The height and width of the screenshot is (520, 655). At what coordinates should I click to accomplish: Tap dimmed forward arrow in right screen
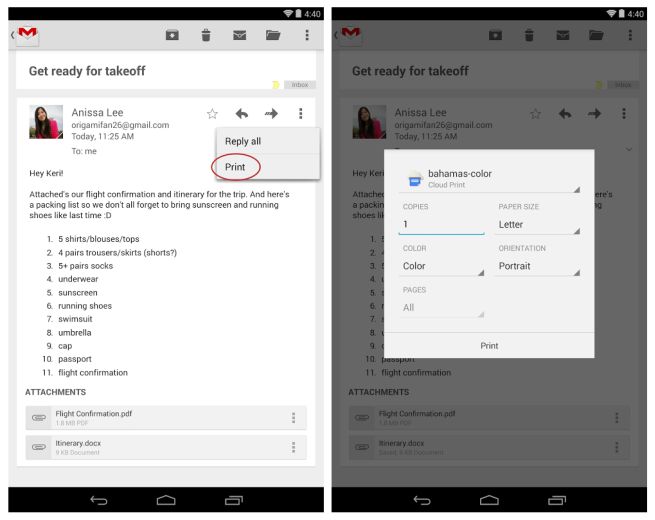tap(594, 114)
